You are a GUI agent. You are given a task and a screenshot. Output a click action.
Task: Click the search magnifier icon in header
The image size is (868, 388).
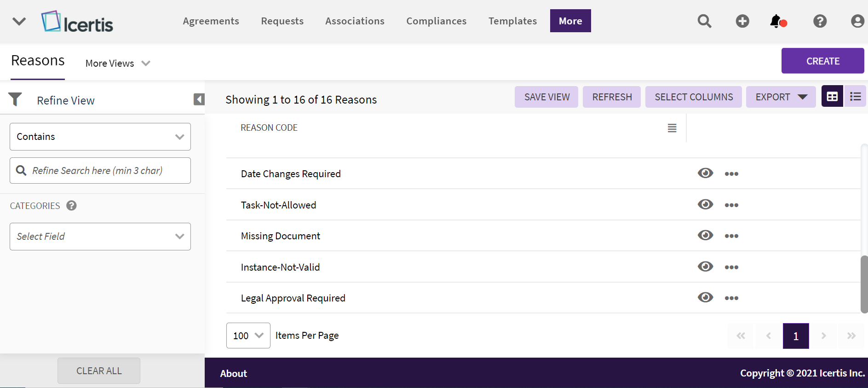tap(704, 21)
